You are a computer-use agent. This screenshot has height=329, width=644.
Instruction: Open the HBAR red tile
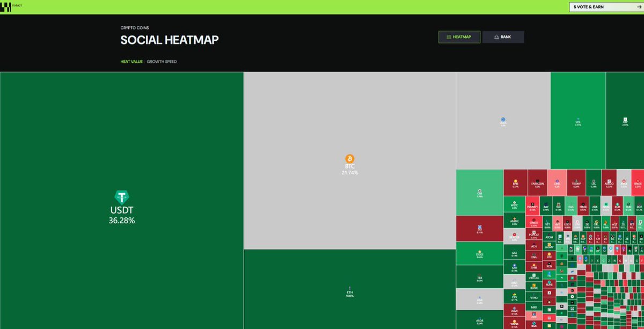(583, 206)
